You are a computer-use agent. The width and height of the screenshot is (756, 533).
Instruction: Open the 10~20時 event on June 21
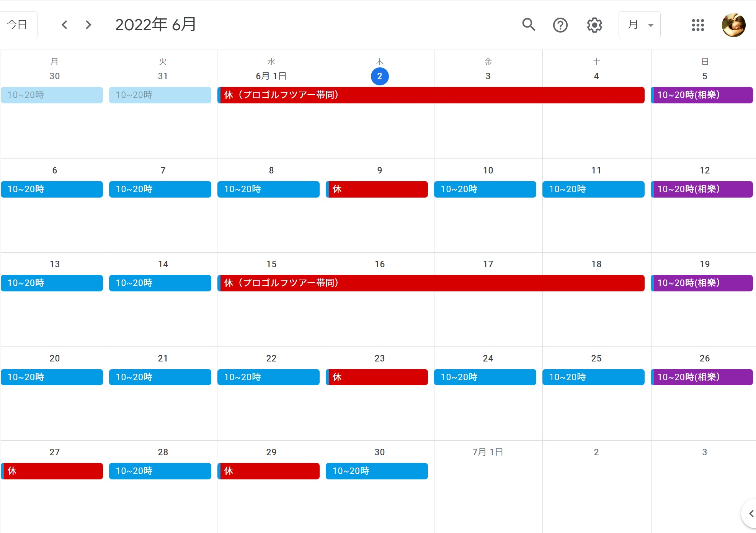click(160, 377)
